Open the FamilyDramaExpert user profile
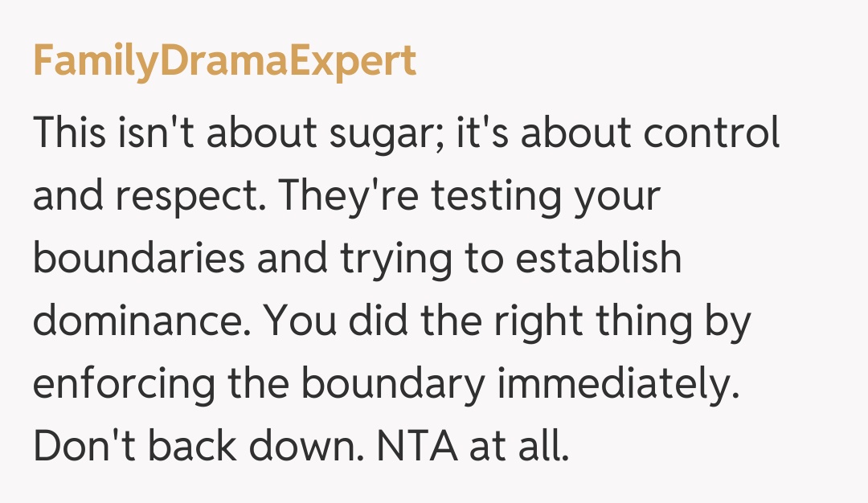 [224, 63]
